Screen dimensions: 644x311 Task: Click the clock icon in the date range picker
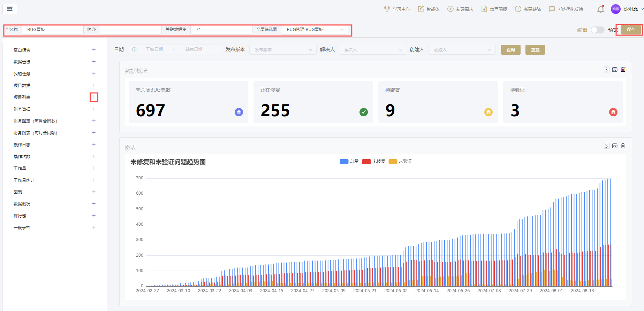(x=134, y=49)
